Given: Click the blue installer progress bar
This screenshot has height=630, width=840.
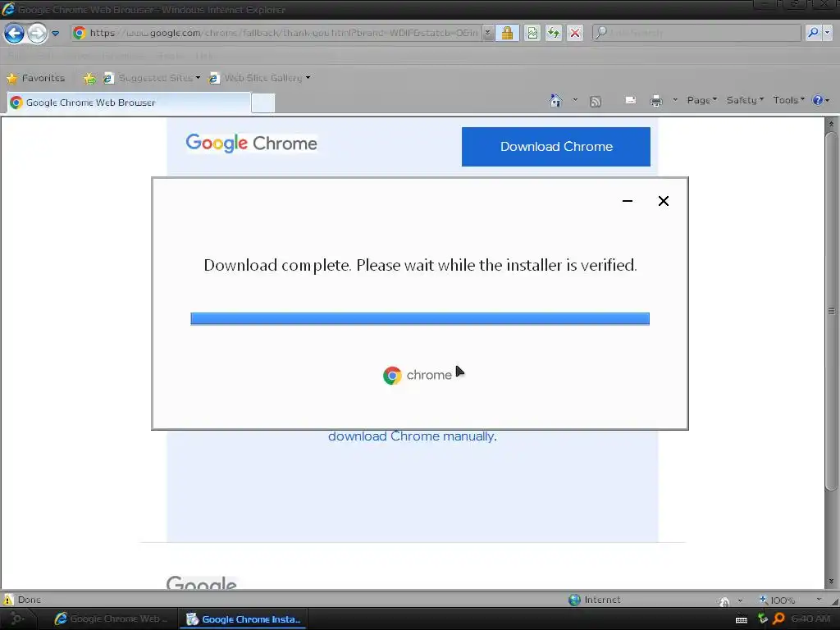Looking at the screenshot, I should [x=420, y=319].
